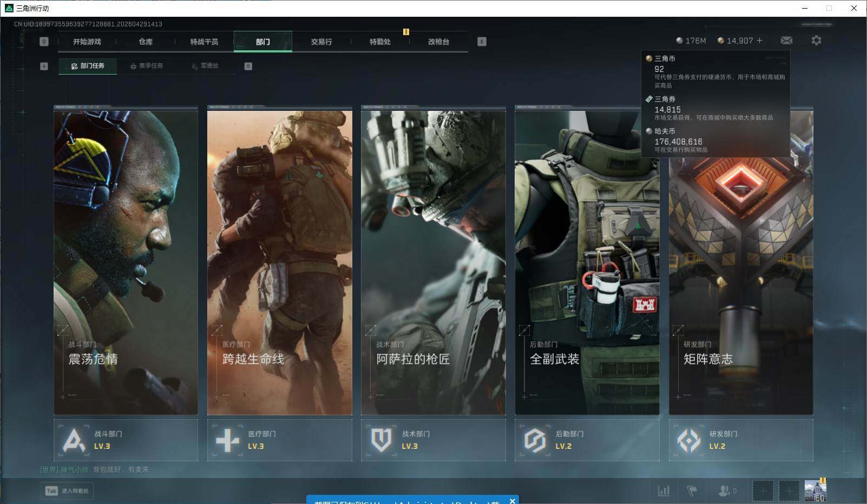Click the 战斗部门 triangle emblem icon
The image size is (867, 504).
click(x=74, y=440)
